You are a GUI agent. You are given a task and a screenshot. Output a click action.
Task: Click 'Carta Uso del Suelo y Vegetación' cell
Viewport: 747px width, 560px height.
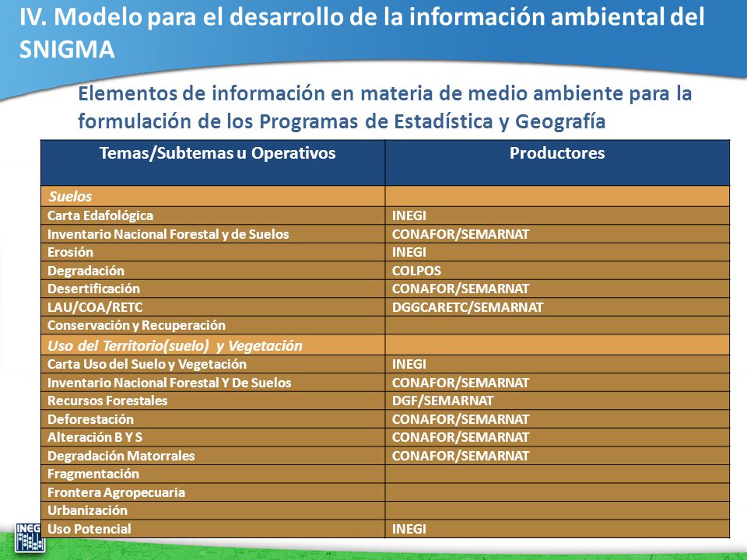point(213,364)
